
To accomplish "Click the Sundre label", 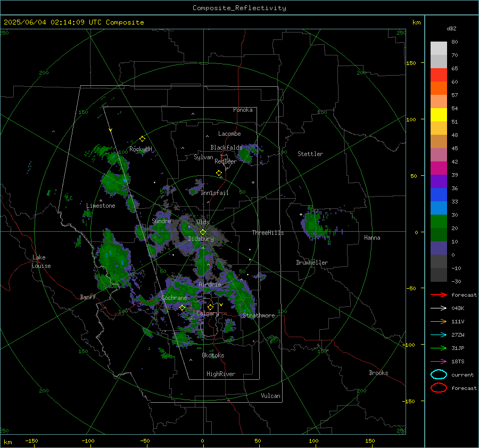I will 162,221.
